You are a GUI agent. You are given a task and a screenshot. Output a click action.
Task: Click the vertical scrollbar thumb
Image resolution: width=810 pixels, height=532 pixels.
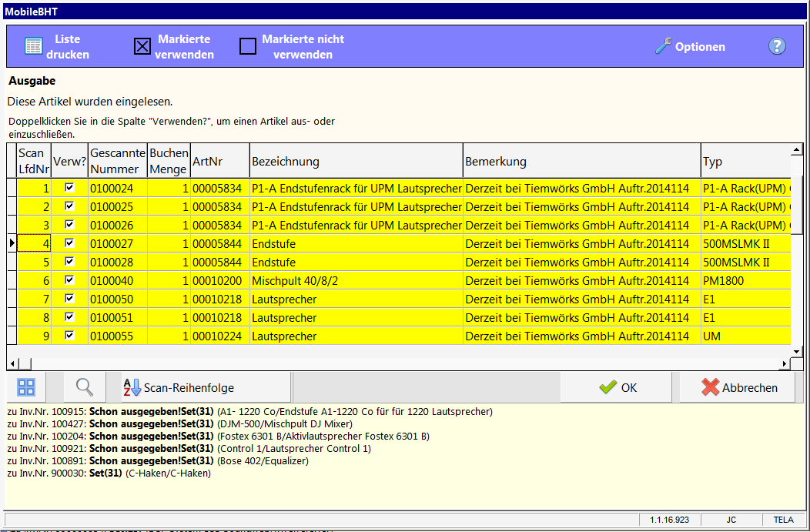797,204
